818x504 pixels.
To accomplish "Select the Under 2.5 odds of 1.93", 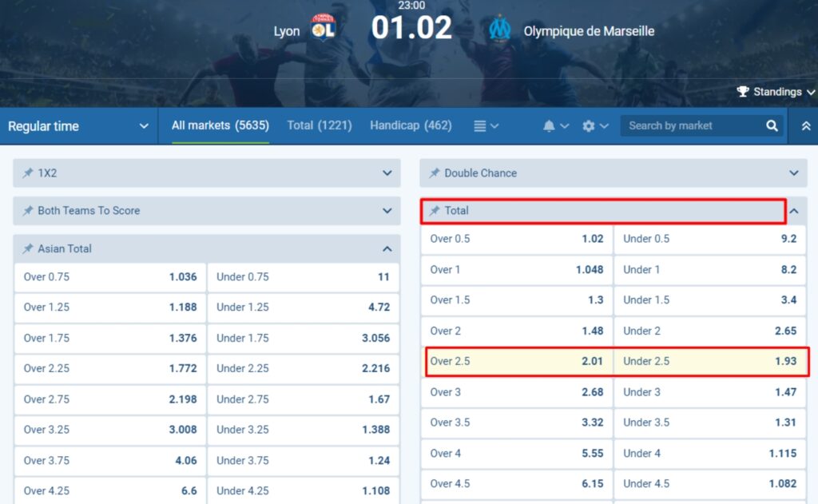I will tap(710, 361).
